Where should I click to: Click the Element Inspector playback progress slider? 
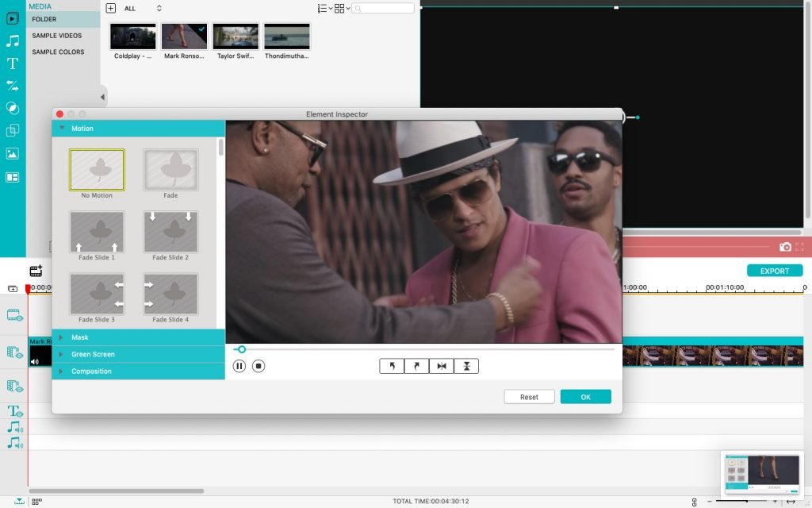(423, 349)
